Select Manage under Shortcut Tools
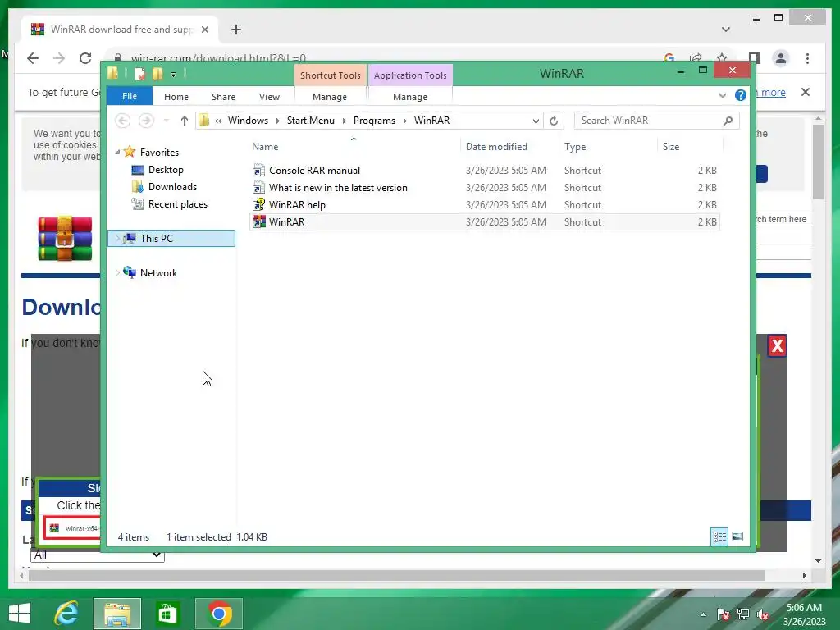840x630 pixels. pos(330,97)
